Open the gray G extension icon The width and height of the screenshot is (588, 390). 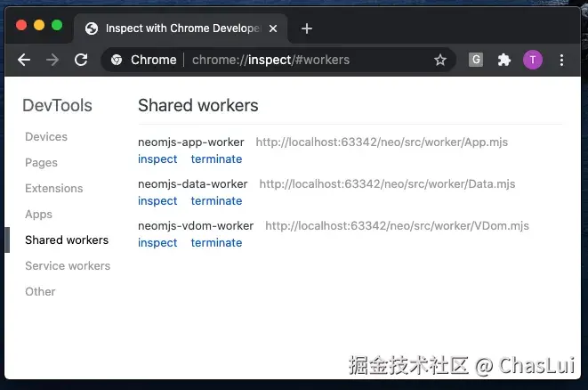pyautogui.click(x=476, y=60)
